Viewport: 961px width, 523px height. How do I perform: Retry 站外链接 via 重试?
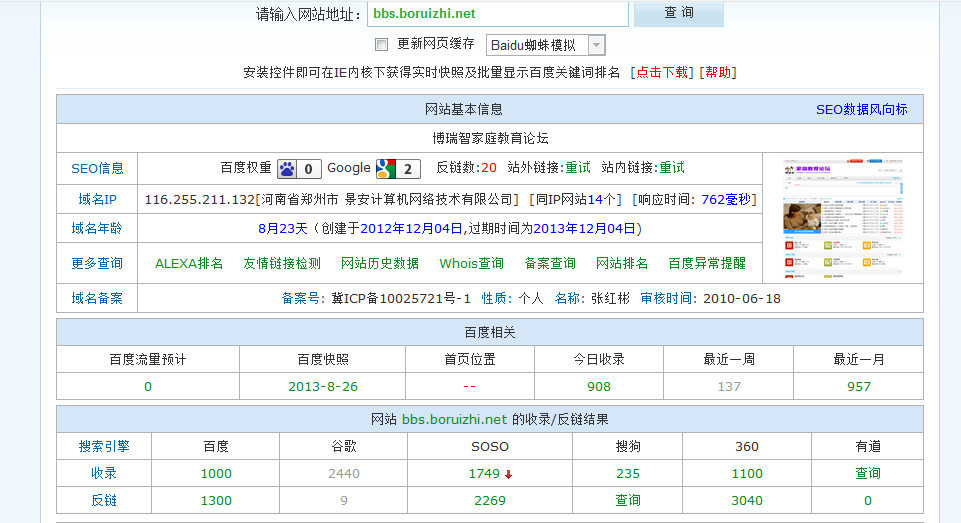pos(577,168)
